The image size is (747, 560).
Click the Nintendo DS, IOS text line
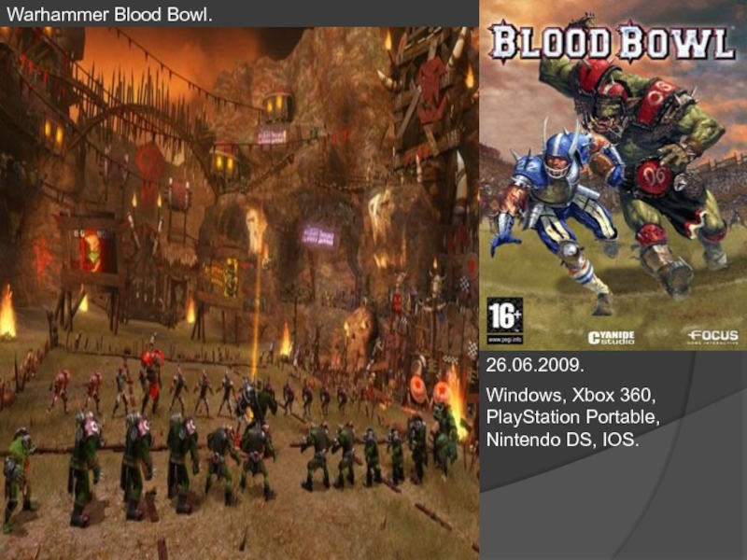562,439
